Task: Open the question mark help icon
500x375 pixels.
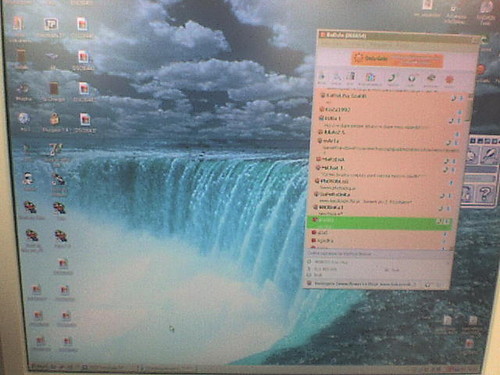Action: click(485, 193)
